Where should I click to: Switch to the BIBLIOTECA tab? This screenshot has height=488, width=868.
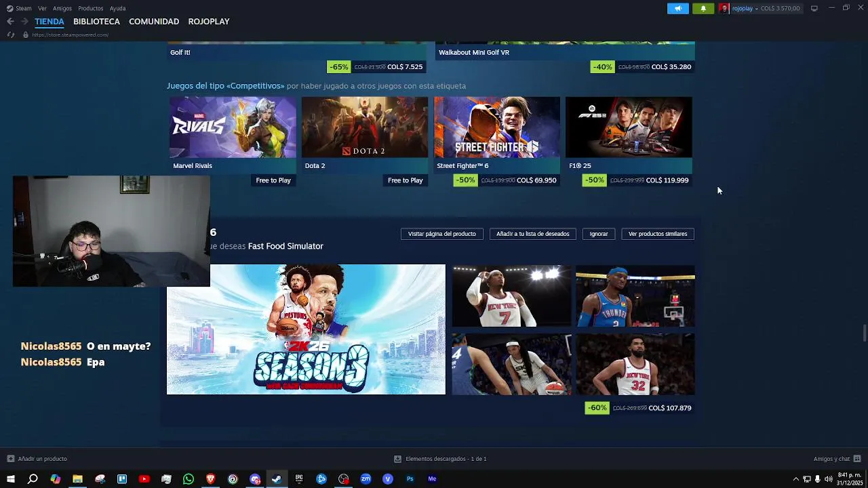(96, 22)
